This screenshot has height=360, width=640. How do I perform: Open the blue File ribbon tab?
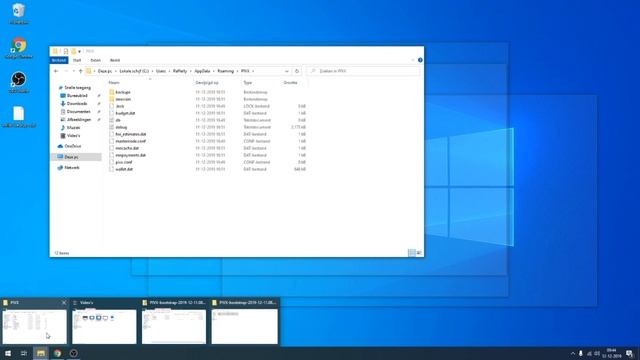point(59,60)
